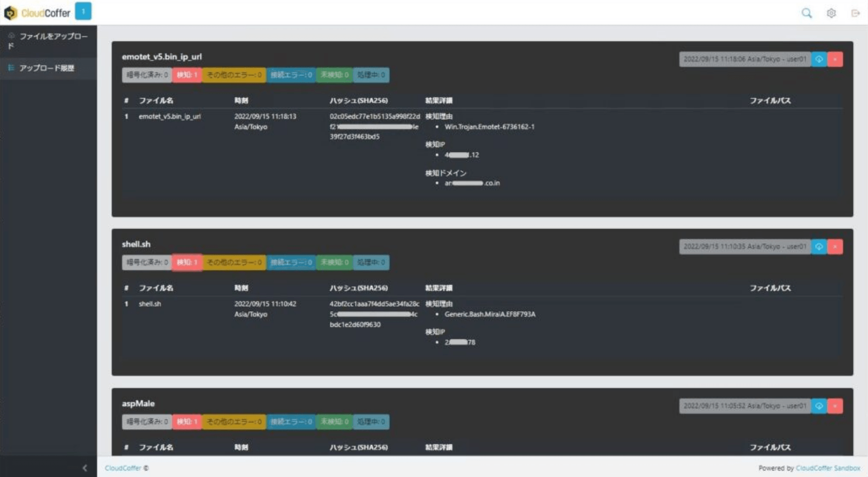Image resolution: width=868 pixels, height=477 pixels.
Task: Download the shell.sh report with blue icon
Action: pyautogui.click(x=819, y=247)
